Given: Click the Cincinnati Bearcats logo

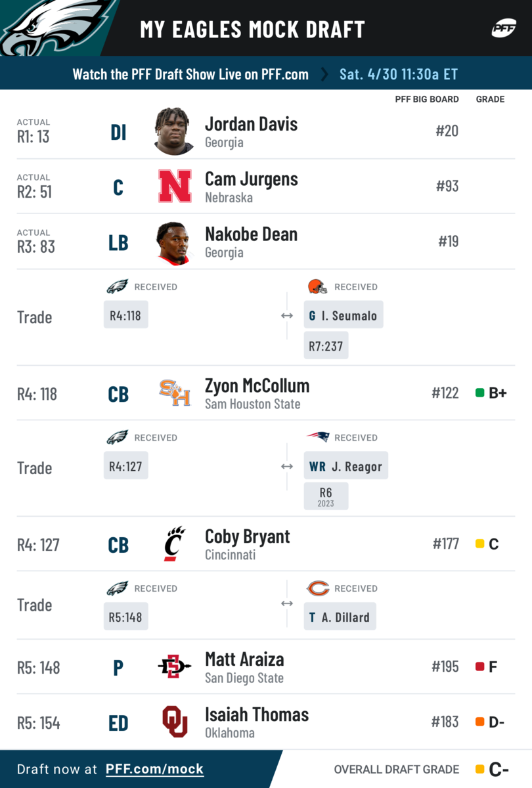Looking at the screenshot, I should (175, 544).
